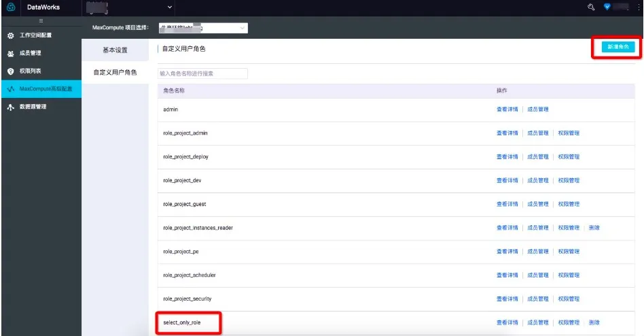644x336 pixels.
Task: Click the DataWorks title text
Action: (43, 7)
